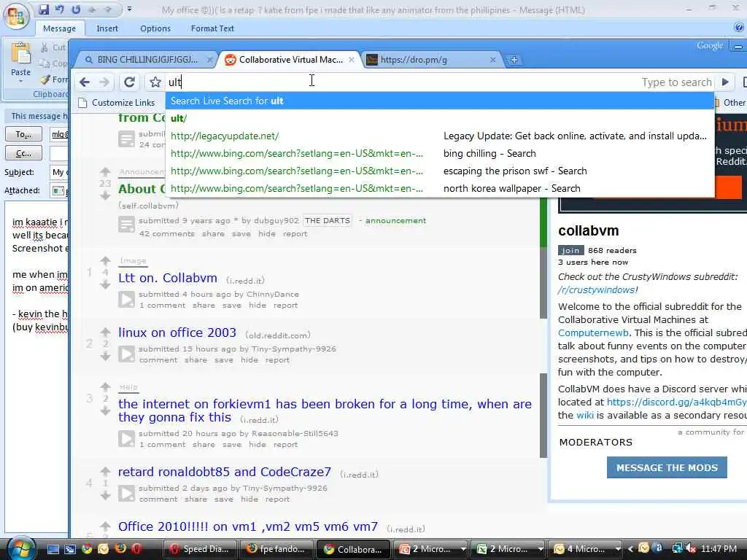Expand the 'linux on office 2003' media preview
The height and width of the screenshot is (560, 747).
(127, 354)
